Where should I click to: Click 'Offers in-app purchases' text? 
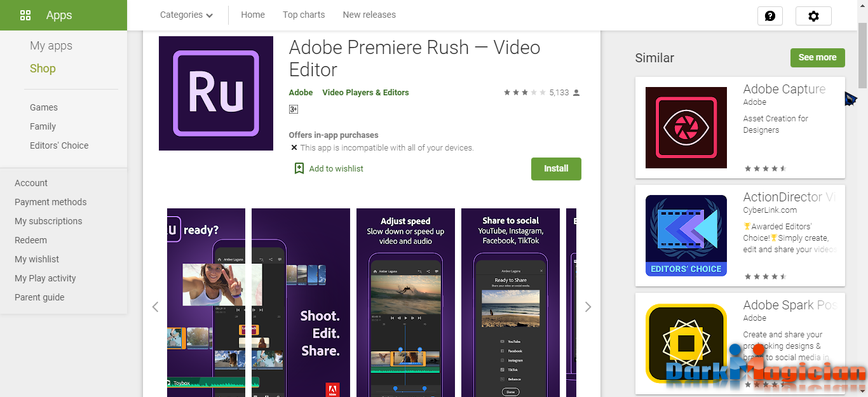pyautogui.click(x=334, y=135)
